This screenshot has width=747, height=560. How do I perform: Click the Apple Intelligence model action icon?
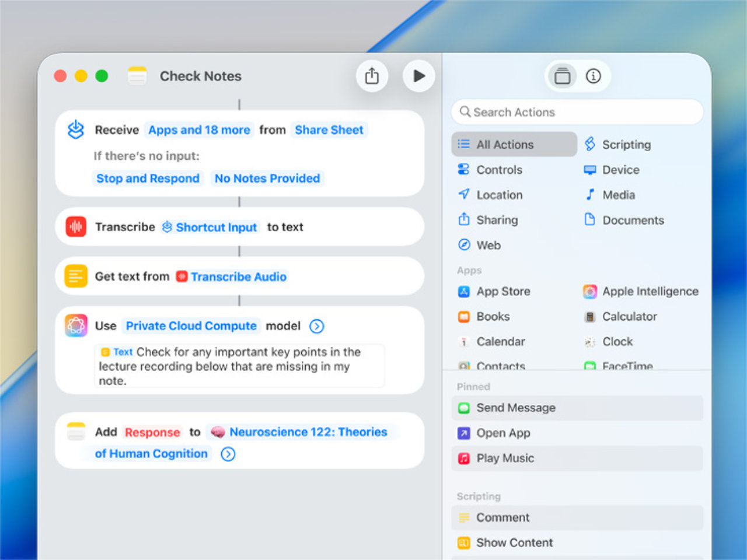[76, 325]
